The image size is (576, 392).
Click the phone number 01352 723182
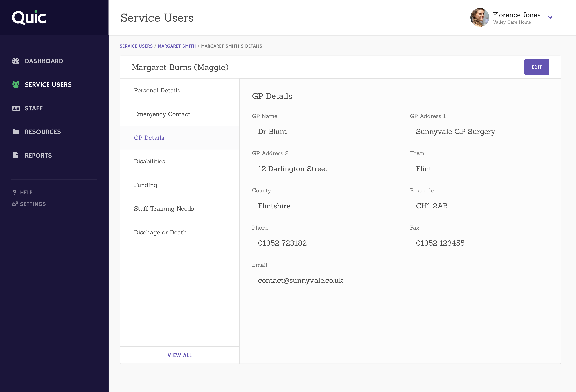282,243
